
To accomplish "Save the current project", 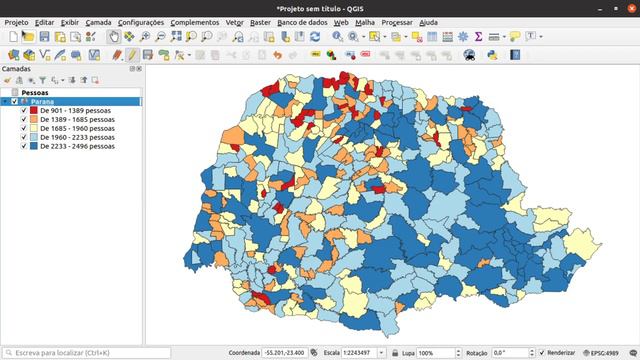I will tap(44, 37).
